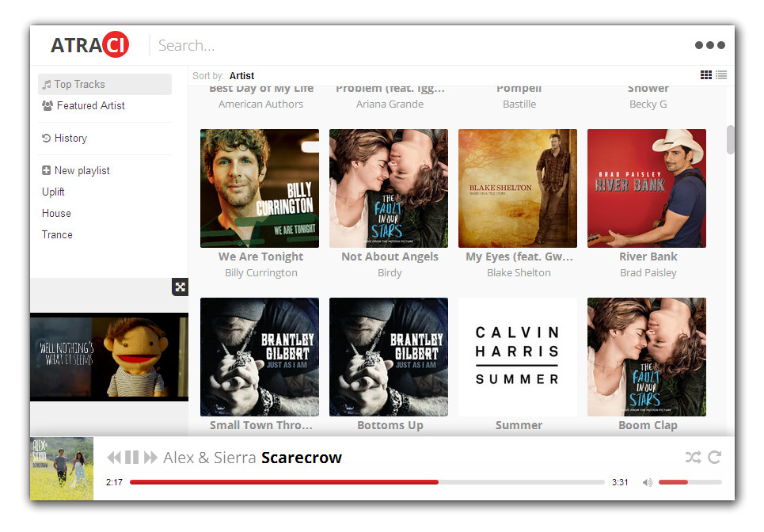This screenshot has width=764, height=532.
Task: Open the Sort by Artist dropdown
Action: (x=241, y=75)
